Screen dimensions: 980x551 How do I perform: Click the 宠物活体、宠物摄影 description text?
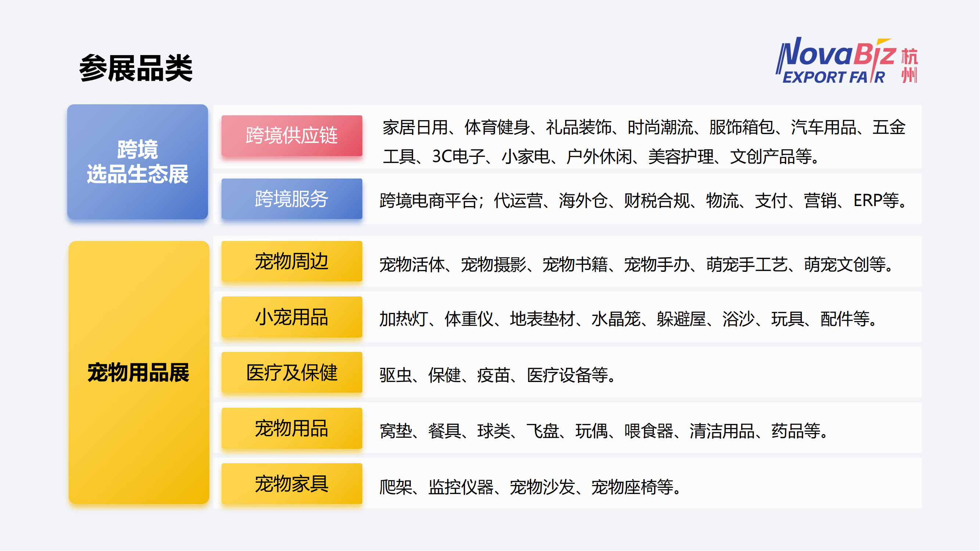636,264
